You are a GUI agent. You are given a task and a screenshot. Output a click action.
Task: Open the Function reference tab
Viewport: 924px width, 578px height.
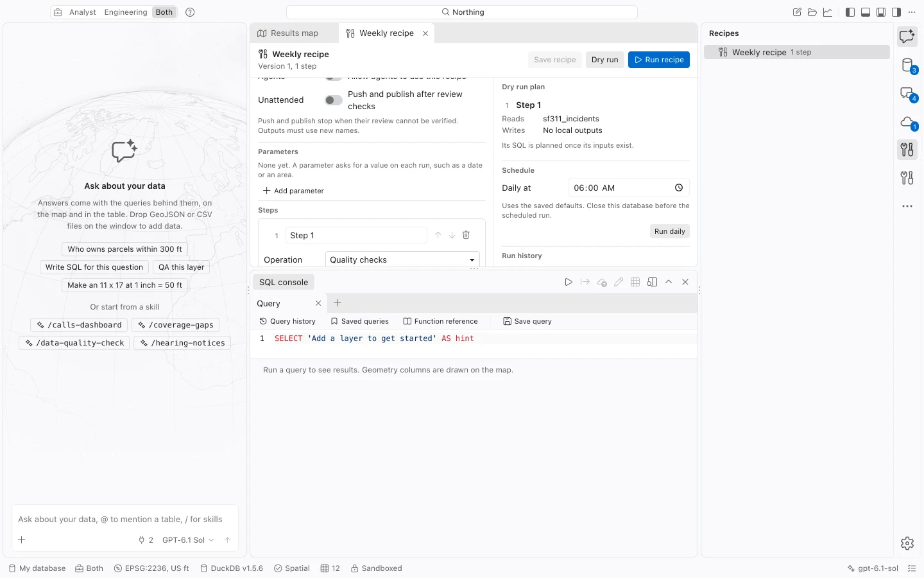(x=440, y=321)
